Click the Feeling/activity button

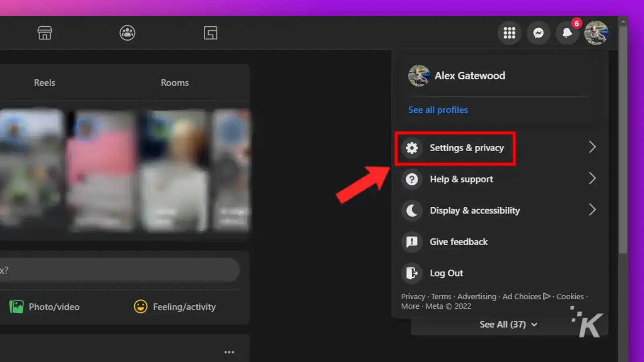pyautogui.click(x=175, y=307)
